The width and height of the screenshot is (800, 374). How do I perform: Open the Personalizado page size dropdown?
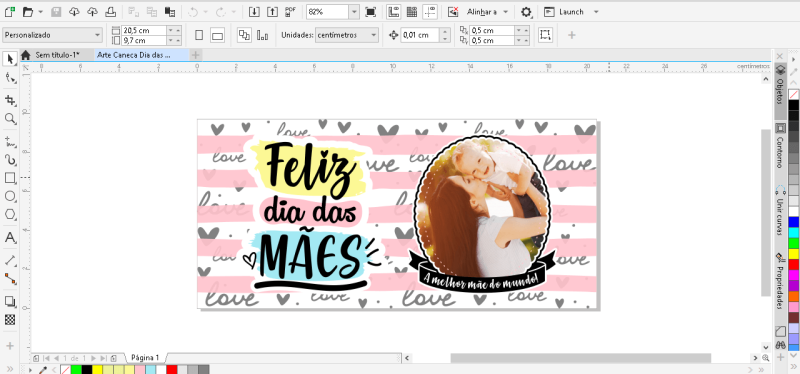[x=53, y=35]
